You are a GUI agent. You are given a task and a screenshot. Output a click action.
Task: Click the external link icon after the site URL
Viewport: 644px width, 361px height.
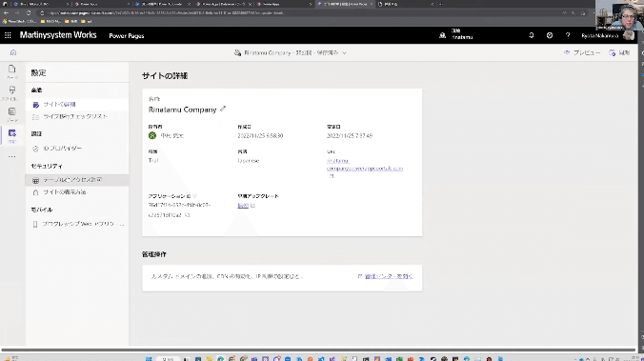click(332, 176)
